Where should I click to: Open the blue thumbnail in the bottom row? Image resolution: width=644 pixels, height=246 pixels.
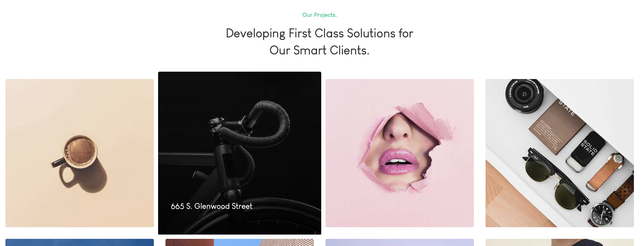[80, 243]
